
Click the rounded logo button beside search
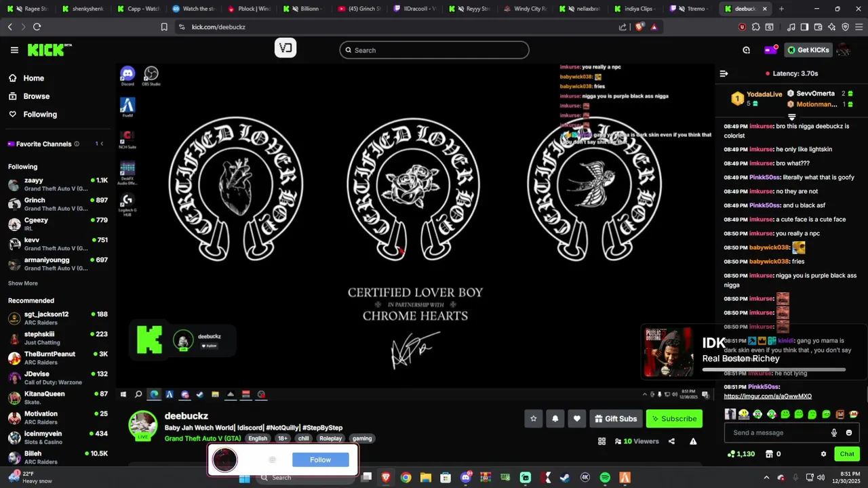point(285,48)
